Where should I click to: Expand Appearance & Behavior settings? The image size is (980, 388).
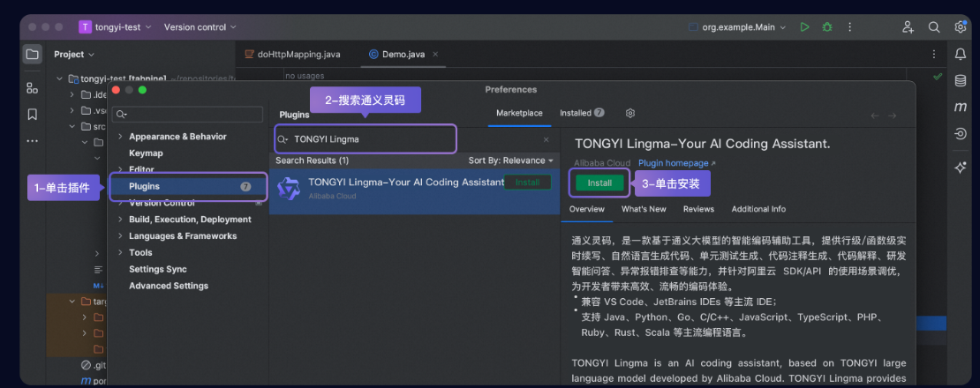pyautogui.click(x=120, y=137)
